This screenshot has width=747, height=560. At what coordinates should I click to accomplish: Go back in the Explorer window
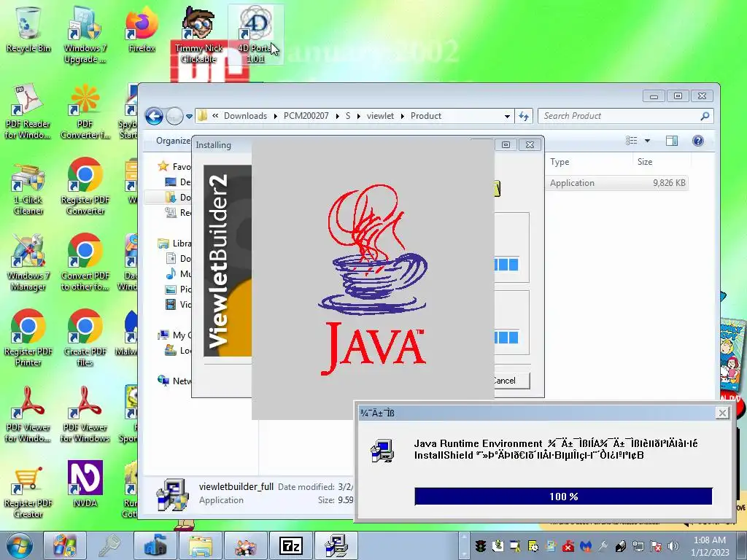154,116
